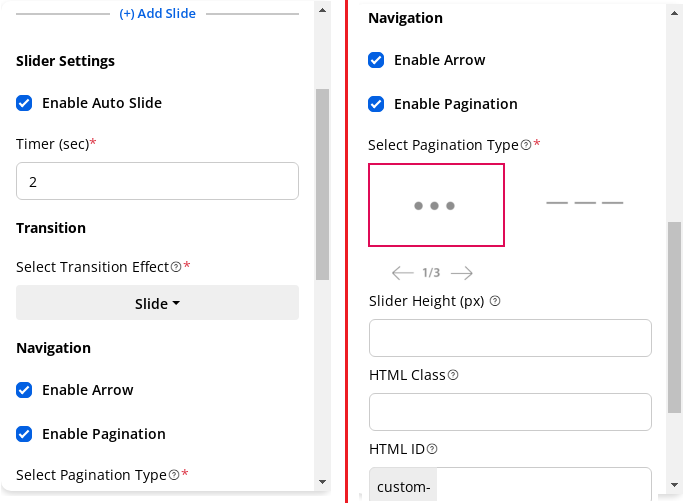Click the Slider Height input field
This screenshot has width=685, height=503.
[x=510, y=338]
